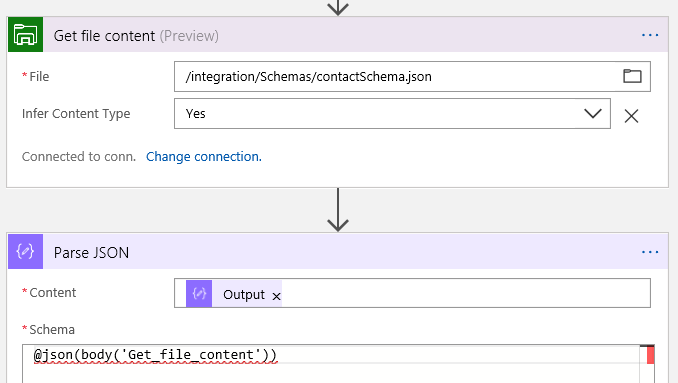Open the folder picker in File field

tap(632, 76)
